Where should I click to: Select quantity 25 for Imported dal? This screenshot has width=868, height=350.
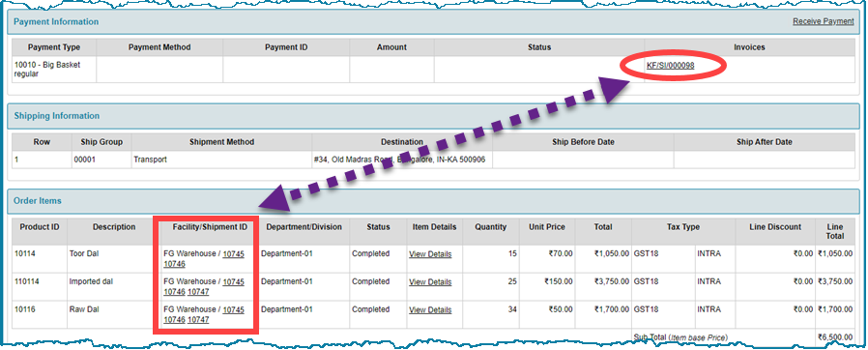pyautogui.click(x=512, y=281)
